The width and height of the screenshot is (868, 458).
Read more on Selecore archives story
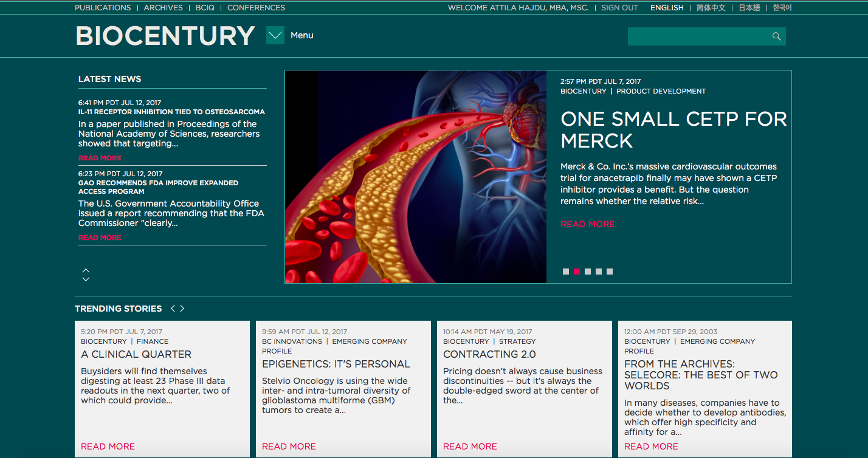point(651,446)
